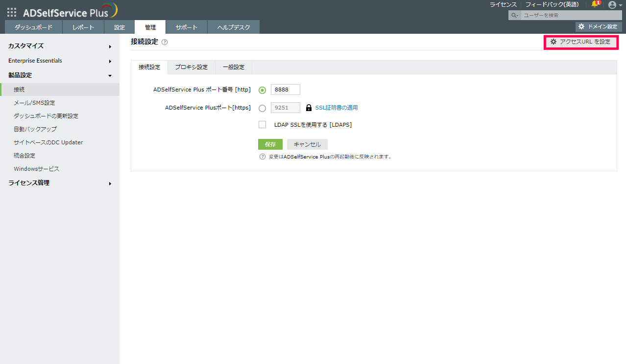Enable the LDAP SSL [LDAPS] checkbox
The width and height of the screenshot is (626, 364).
tap(263, 125)
